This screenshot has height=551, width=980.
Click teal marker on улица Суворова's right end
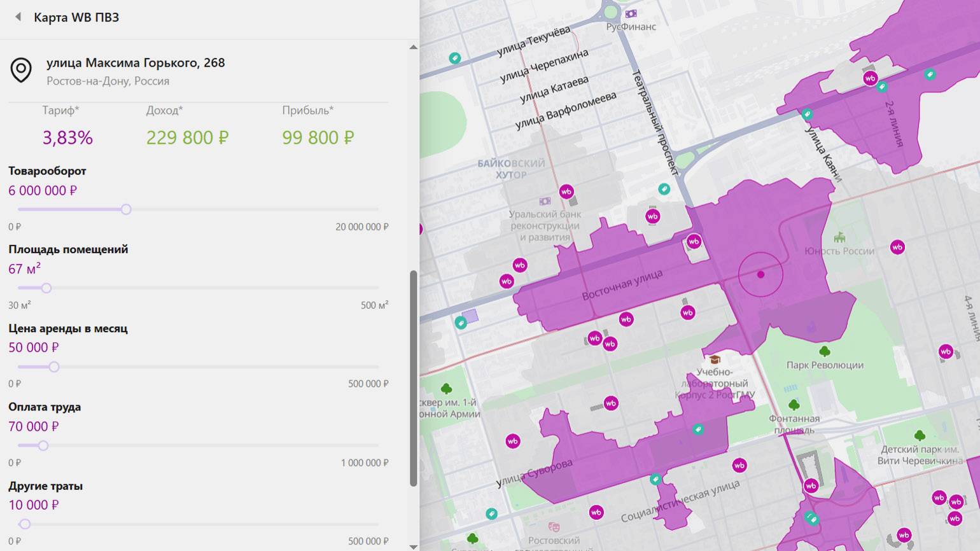[x=655, y=480]
